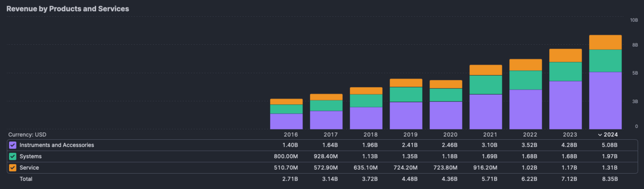Screen dimensions: 644x189
Task: Toggle the Systems series checkbox
Action: [x=13, y=157]
